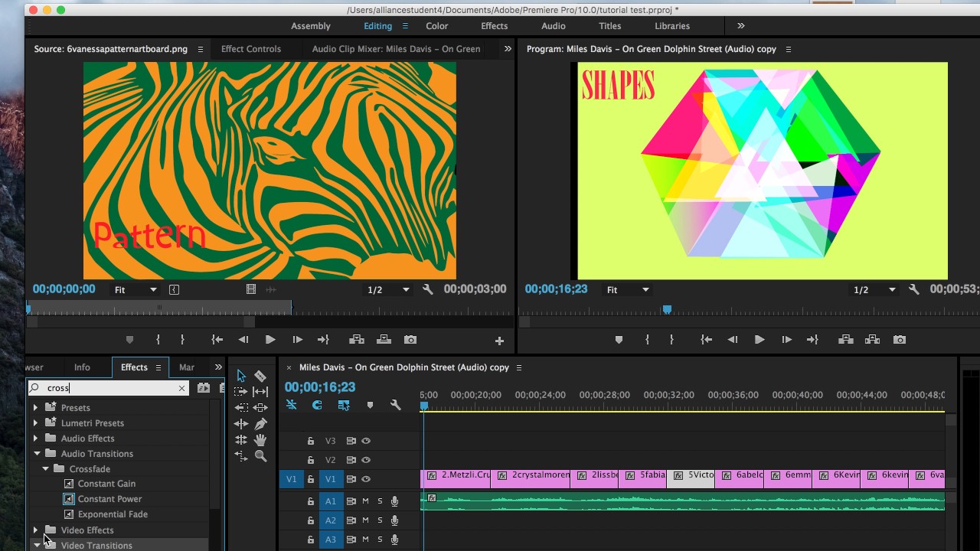Image resolution: width=980 pixels, height=551 pixels.
Task: Switch to Color workspace
Action: point(437,26)
